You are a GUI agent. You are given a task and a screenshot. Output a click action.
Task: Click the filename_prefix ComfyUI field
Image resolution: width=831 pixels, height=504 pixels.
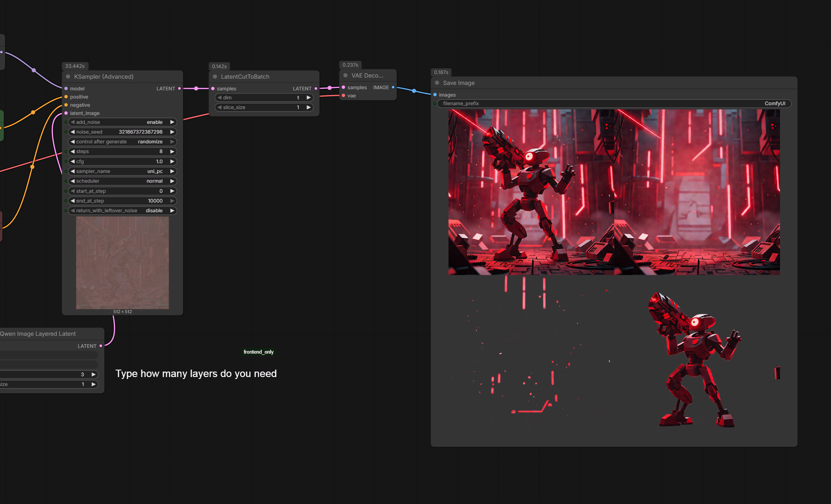click(614, 104)
